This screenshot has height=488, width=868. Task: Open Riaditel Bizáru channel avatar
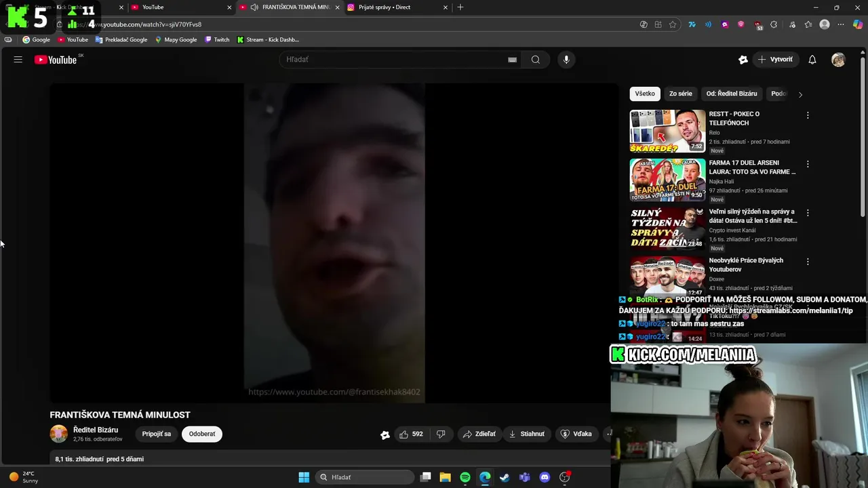59,434
